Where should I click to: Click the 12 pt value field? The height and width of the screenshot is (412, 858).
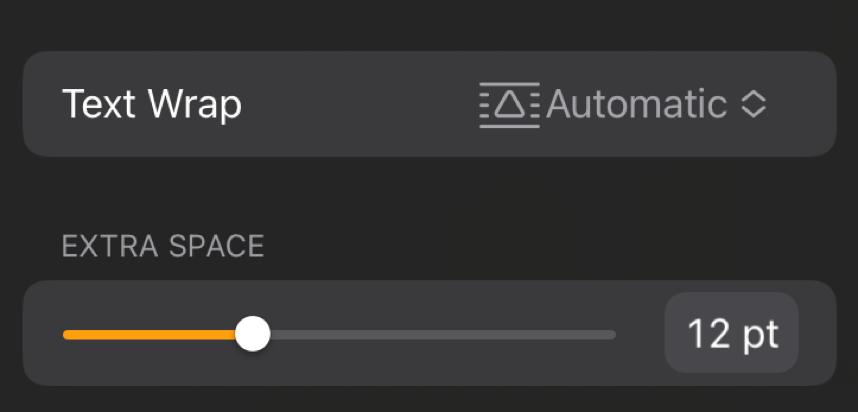(x=732, y=333)
